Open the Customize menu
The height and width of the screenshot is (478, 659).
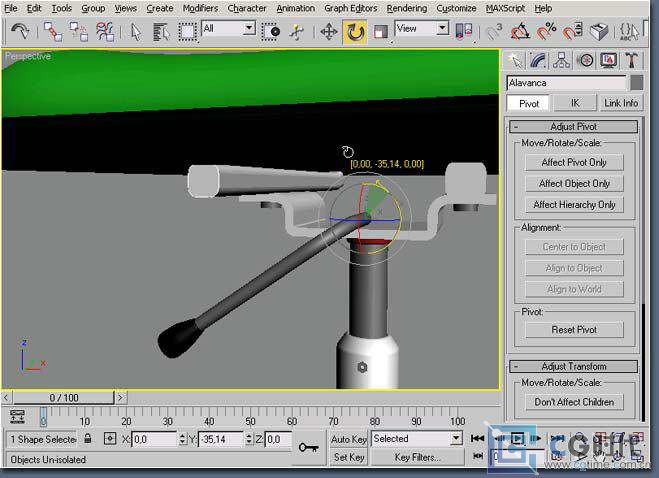coord(456,8)
